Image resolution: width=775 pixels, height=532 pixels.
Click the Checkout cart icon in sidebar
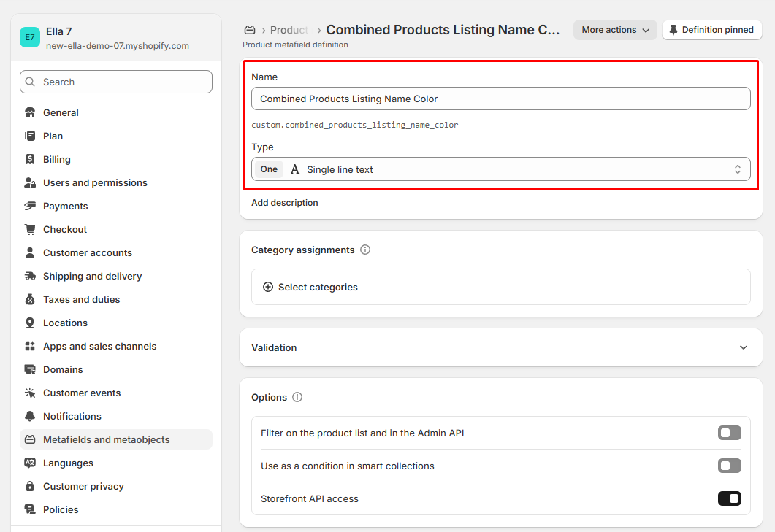coord(30,229)
